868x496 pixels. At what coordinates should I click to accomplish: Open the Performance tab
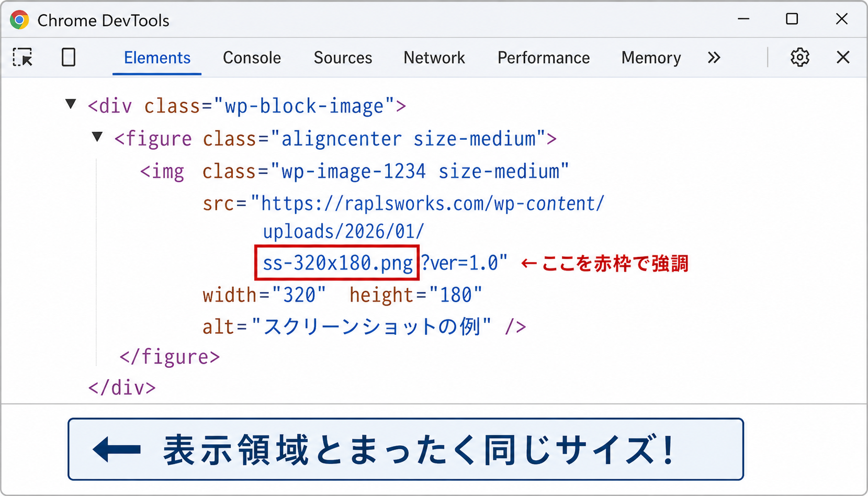click(543, 58)
